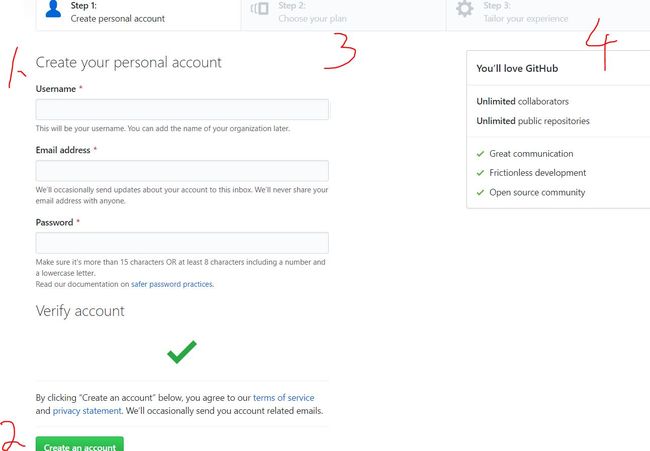Focus the Username input field
Image resolution: width=650 pixels, height=451 pixels.
tap(182, 109)
